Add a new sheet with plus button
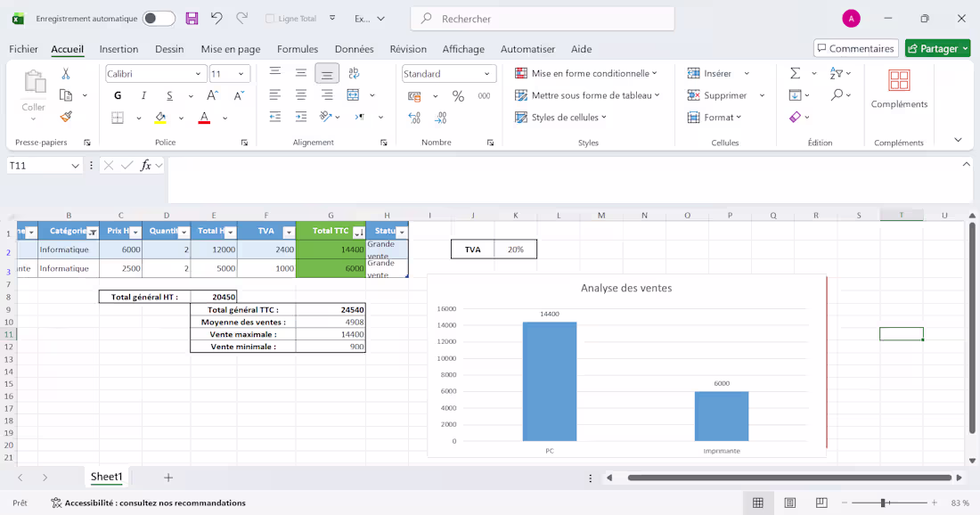This screenshot has height=515, width=980. click(168, 478)
